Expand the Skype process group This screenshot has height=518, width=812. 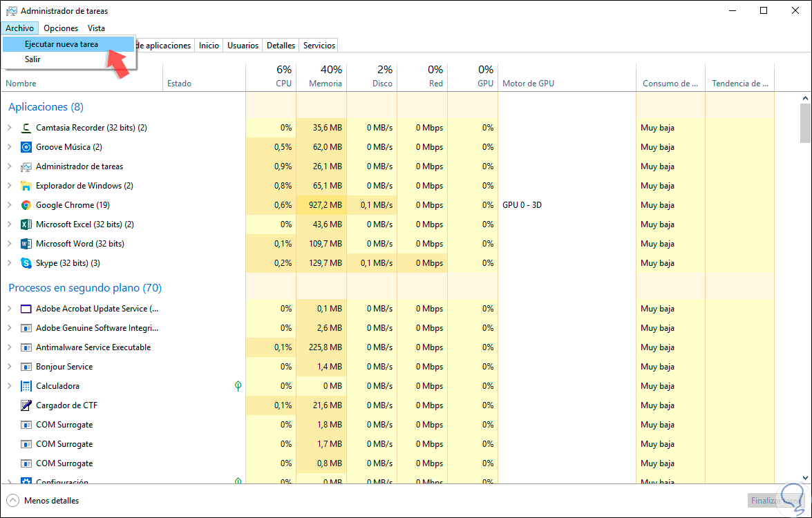10,263
